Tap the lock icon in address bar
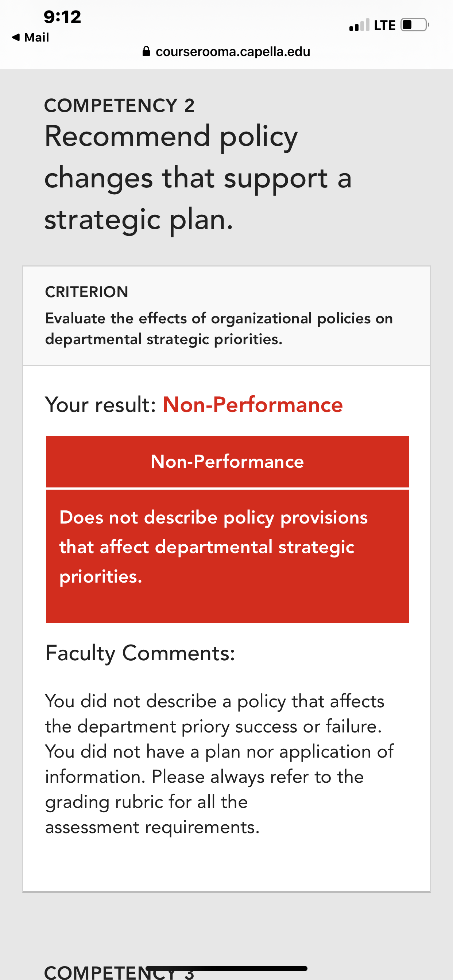This screenshot has width=453, height=980. click(x=146, y=51)
